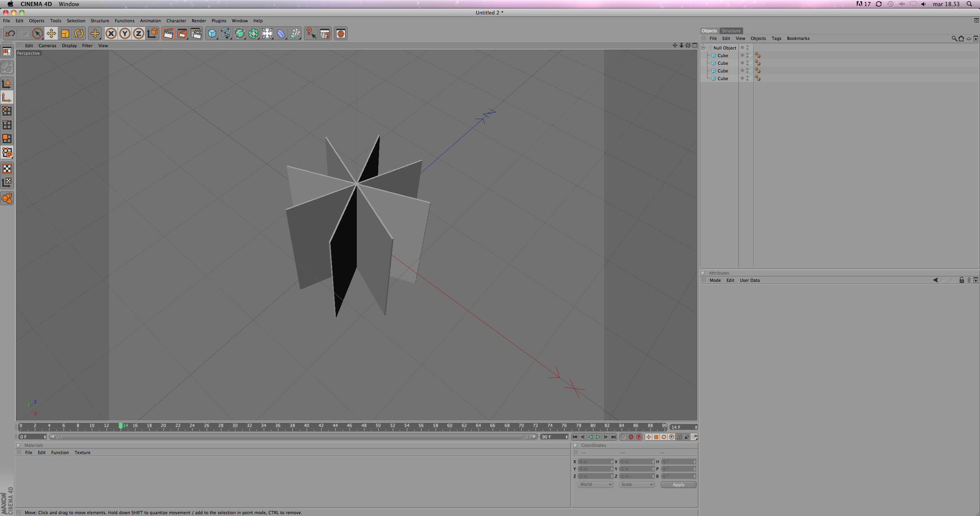The height and width of the screenshot is (516, 980).
Task: Select the Scale tool in the top toolbar
Action: [65, 34]
